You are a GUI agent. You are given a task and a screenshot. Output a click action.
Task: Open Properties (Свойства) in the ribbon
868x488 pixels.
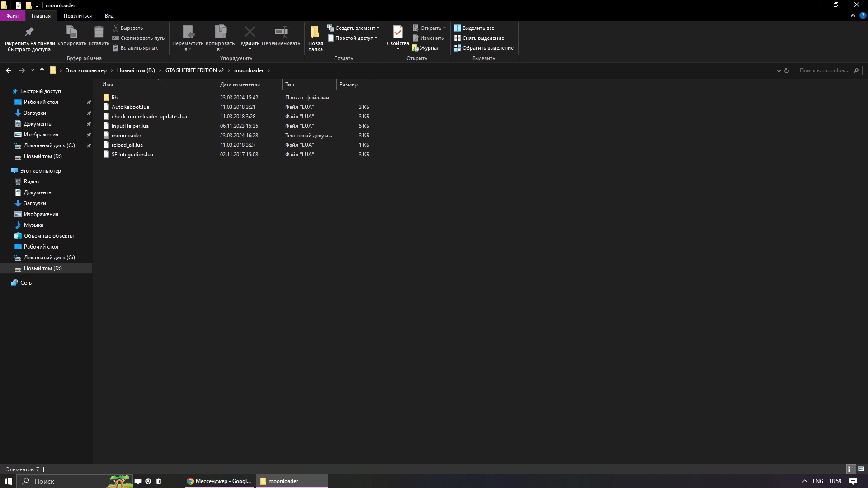coord(398,33)
